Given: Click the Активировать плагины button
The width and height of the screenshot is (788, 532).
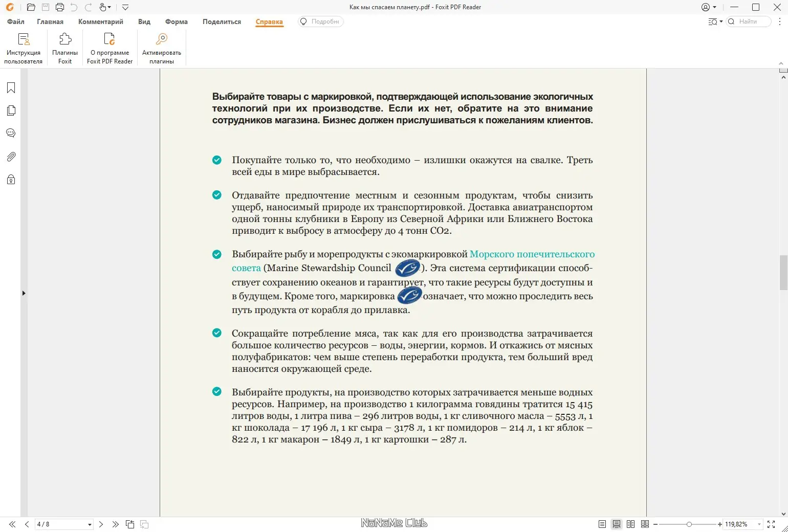Looking at the screenshot, I should pos(161,47).
